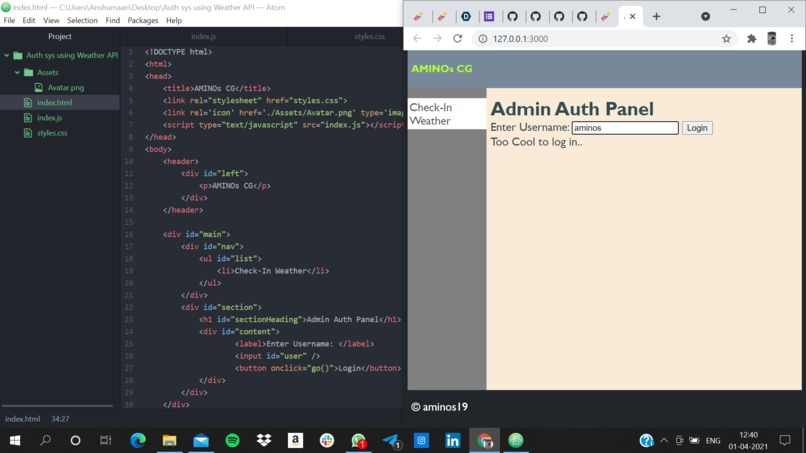The width and height of the screenshot is (806, 453).
Task: Open Atom View menu
Action: (51, 21)
